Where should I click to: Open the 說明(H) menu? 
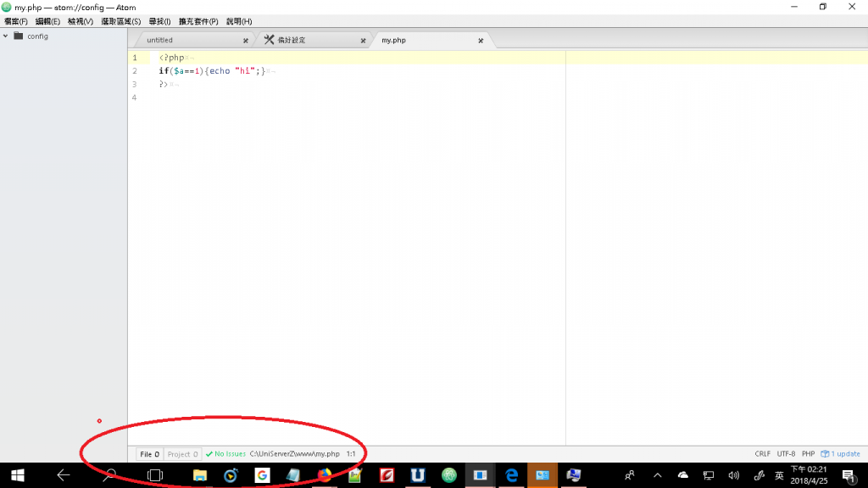(239, 21)
